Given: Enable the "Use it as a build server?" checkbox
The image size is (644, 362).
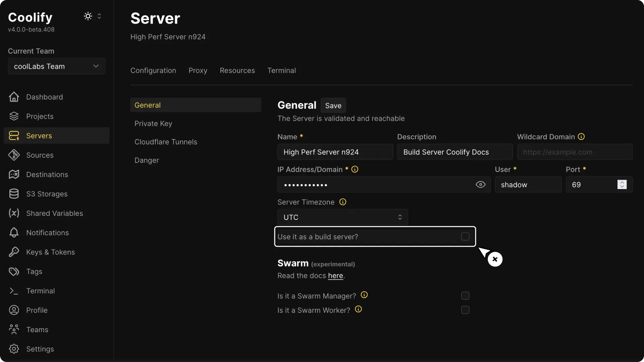Looking at the screenshot, I should [x=465, y=236].
